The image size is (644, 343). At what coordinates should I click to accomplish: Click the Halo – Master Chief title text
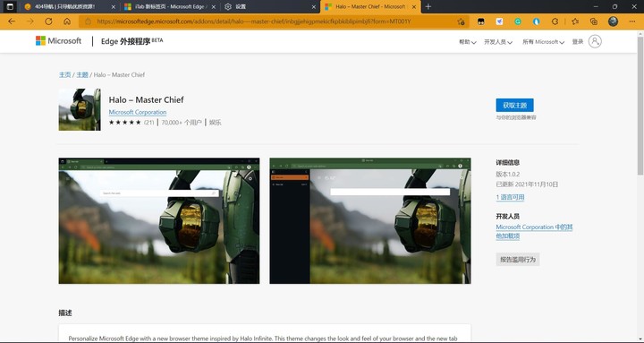coord(146,99)
